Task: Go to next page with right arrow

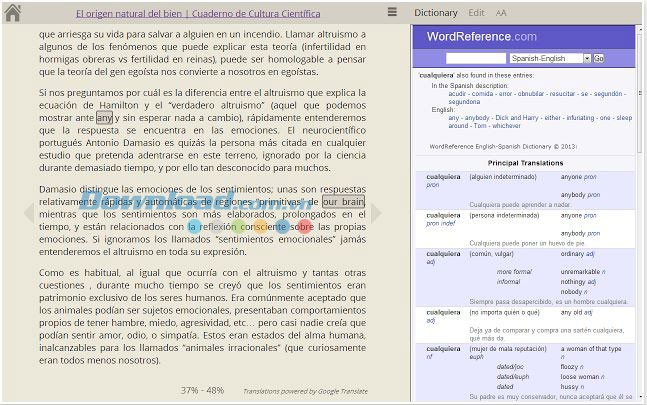Action: point(377,213)
